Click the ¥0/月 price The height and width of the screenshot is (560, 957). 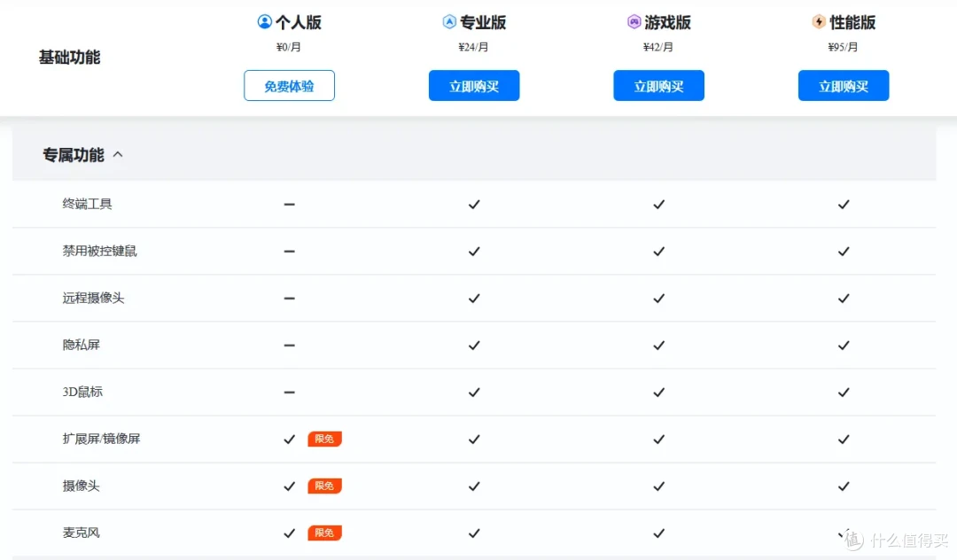(289, 47)
